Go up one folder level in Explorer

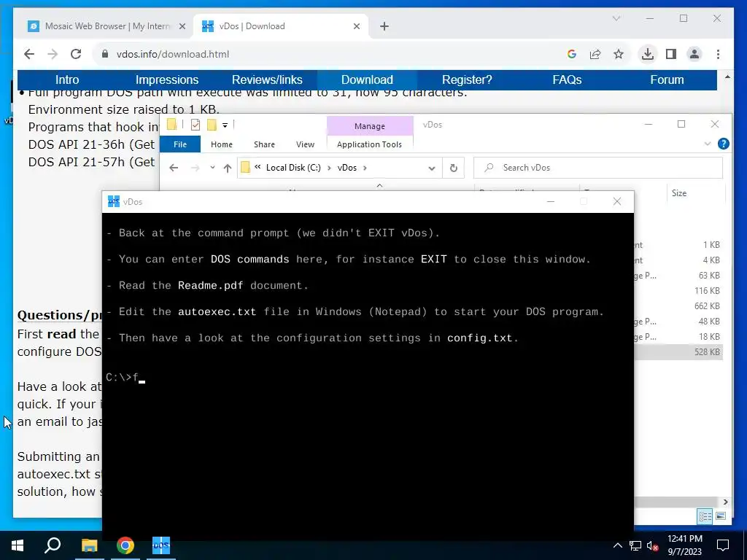pyautogui.click(x=228, y=168)
